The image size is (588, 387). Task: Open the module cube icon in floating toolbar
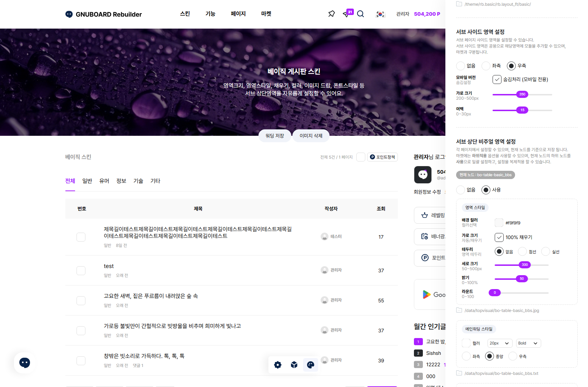click(294, 364)
